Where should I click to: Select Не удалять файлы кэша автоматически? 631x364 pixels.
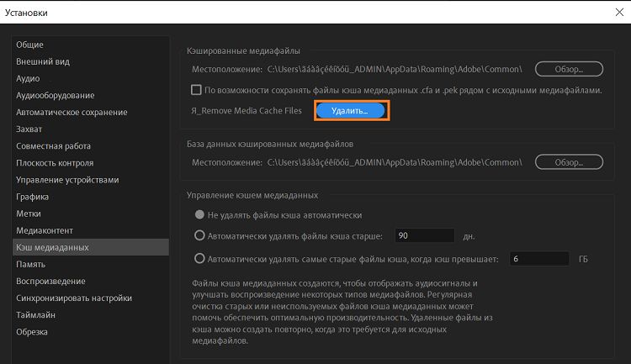coord(199,214)
